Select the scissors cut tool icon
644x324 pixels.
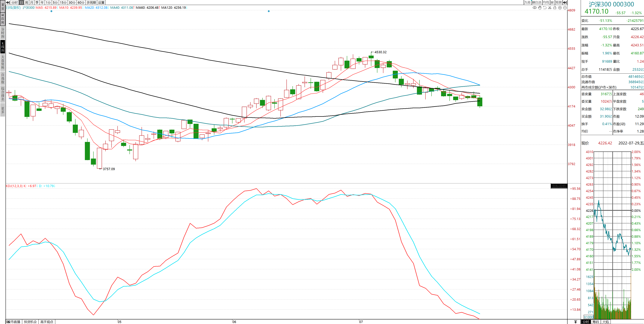point(550,8)
